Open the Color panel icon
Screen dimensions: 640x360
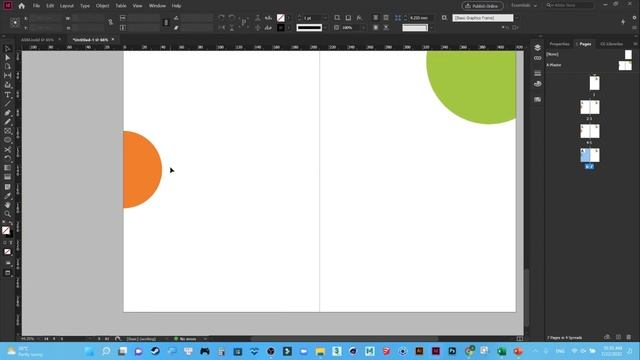click(538, 84)
